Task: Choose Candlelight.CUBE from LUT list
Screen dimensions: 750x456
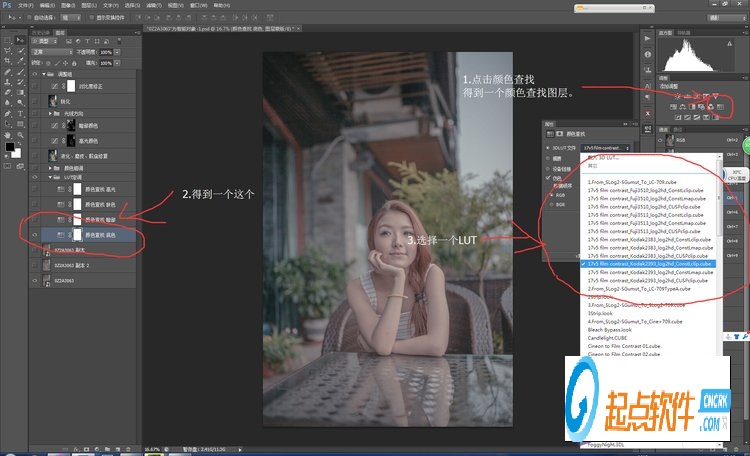Action: pos(608,337)
